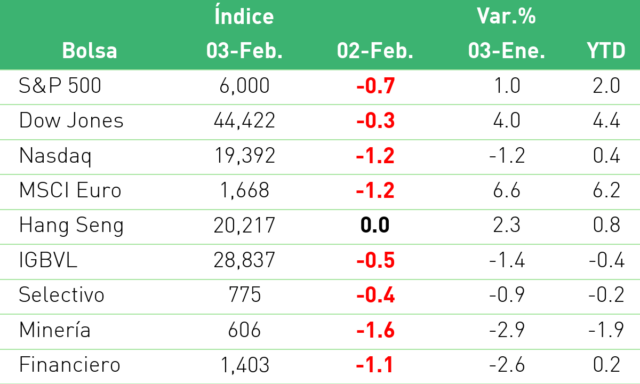640x384 pixels.
Task: Click the Bolsa column header
Action: [89, 51]
